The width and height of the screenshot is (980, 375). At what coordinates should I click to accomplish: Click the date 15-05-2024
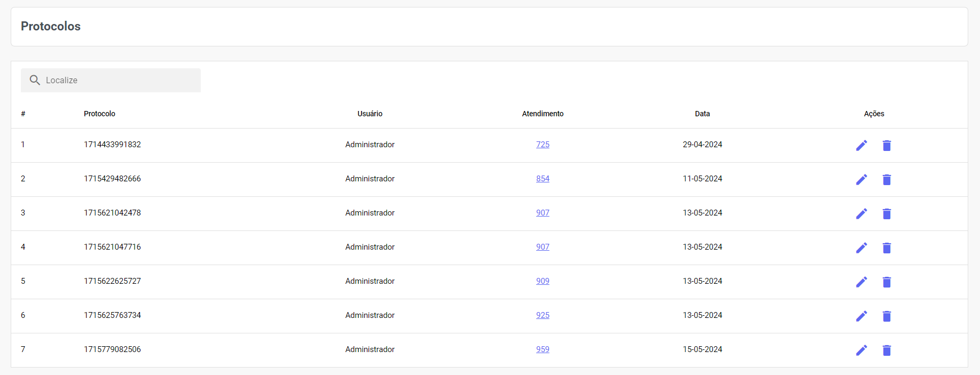(702, 349)
